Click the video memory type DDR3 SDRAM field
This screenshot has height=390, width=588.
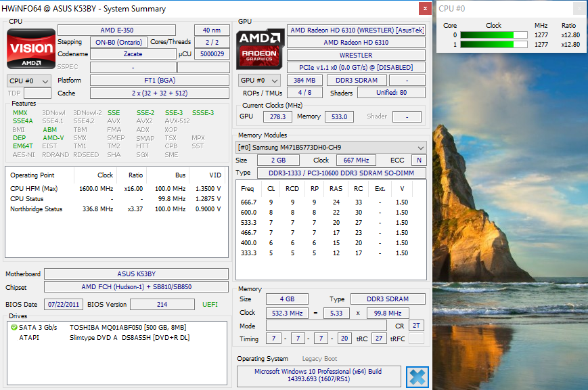pos(356,81)
